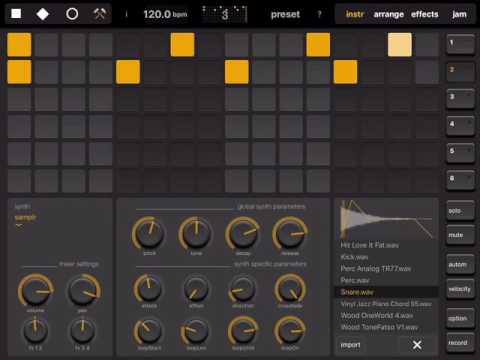Click the attack knob
Viewport: 480px width, 360px height.
click(x=149, y=288)
